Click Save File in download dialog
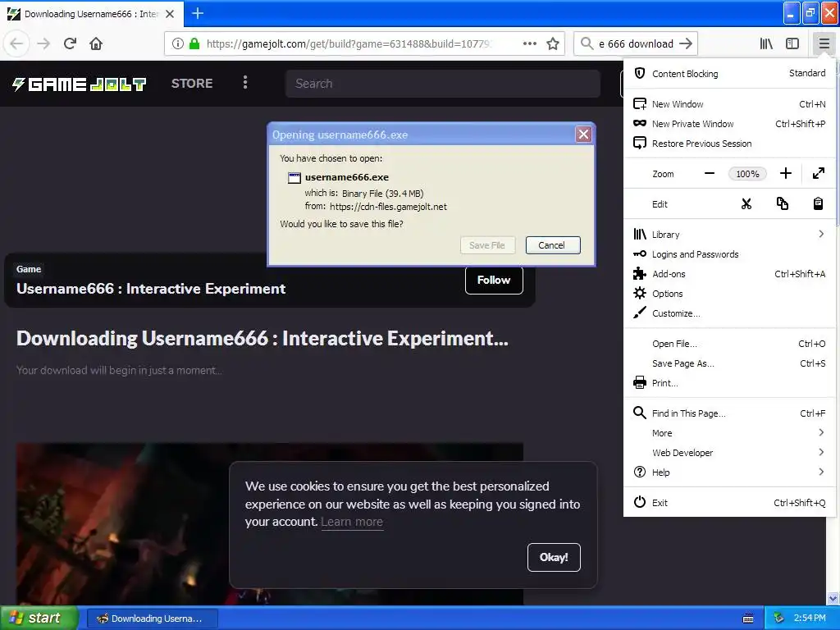Image resolution: width=840 pixels, height=630 pixels. point(487,245)
